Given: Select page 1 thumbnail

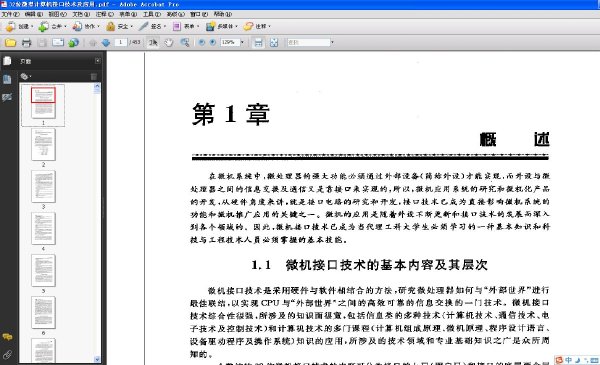Looking at the screenshot, I should pyautogui.click(x=43, y=103).
